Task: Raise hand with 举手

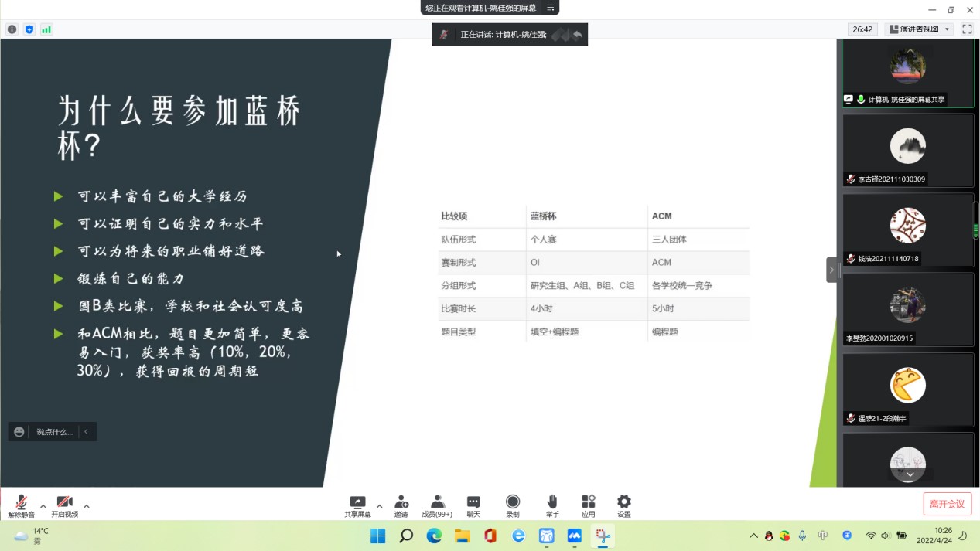Action: (x=552, y=506)
